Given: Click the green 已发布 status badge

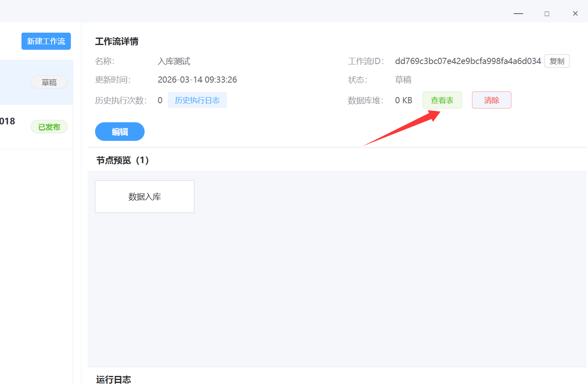Looking at the screenshot, I should (x=49, y=127).
